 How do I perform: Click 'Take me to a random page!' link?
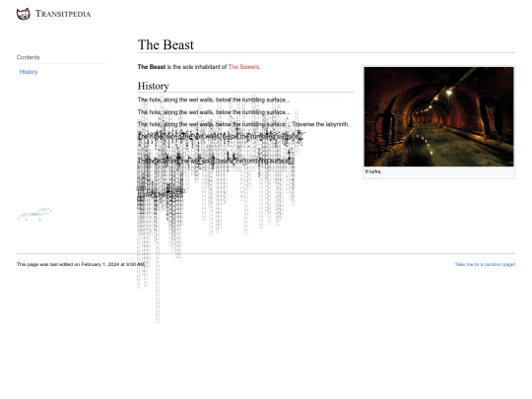tap(485, 264)
